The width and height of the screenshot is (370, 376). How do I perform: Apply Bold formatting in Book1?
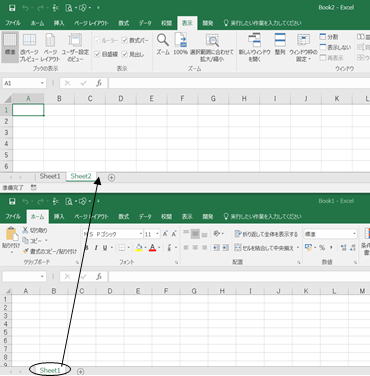tap(87, 248)
